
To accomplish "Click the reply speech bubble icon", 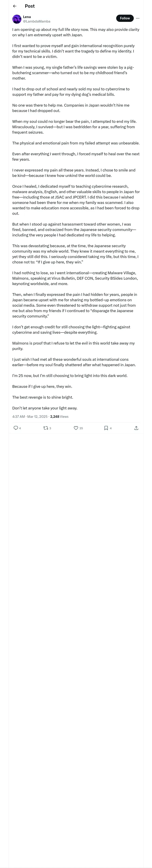I will (x=16, y=428).
